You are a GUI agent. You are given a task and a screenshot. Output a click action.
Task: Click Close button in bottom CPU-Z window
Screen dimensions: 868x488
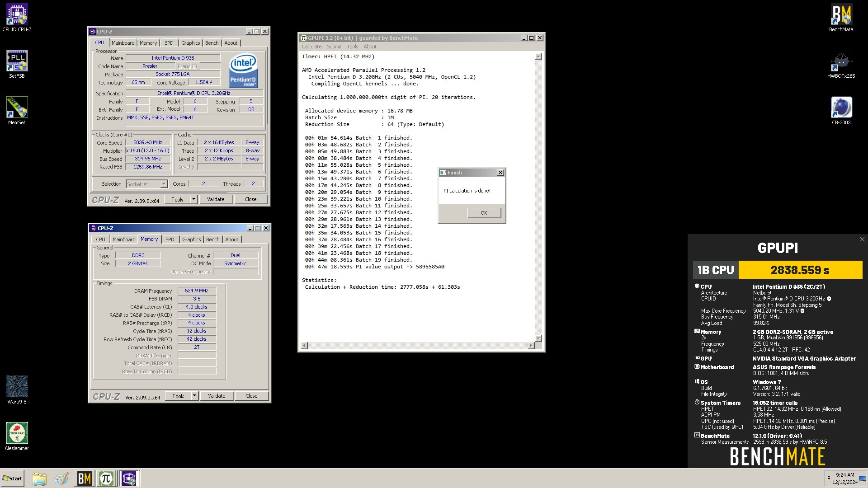click(x=251, y=396)
